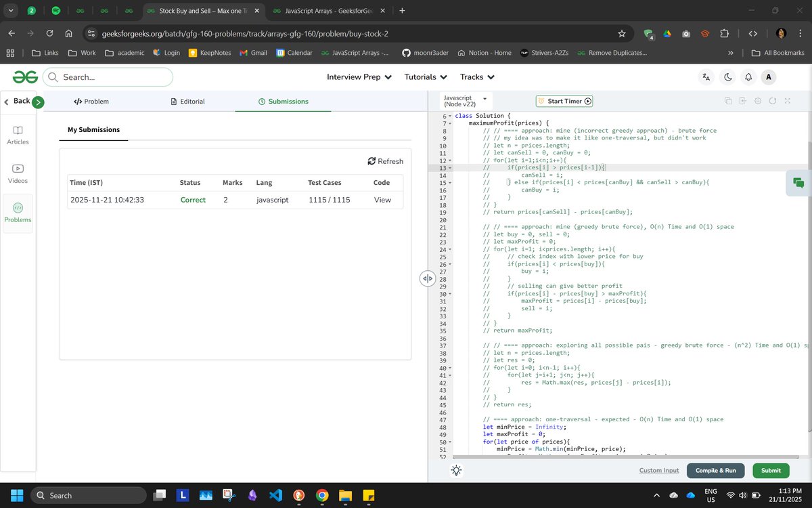
Task: Show more bookmarks chevron
Action: [x=731, y=53]
